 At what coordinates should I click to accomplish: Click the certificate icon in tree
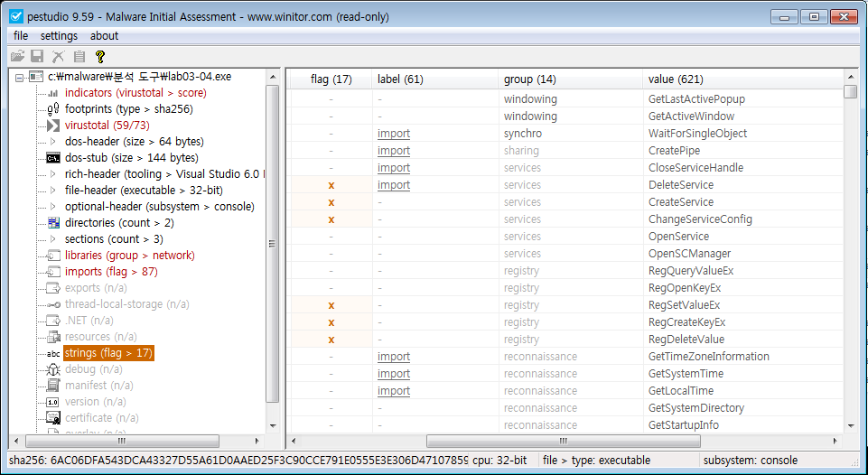pyautogui.click(x=53, y=418)
